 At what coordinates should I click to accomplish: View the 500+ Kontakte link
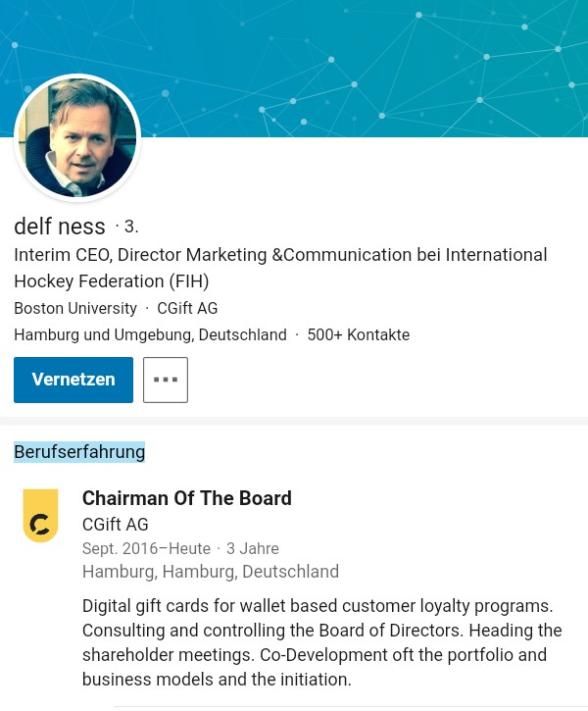tap(359, 334)
